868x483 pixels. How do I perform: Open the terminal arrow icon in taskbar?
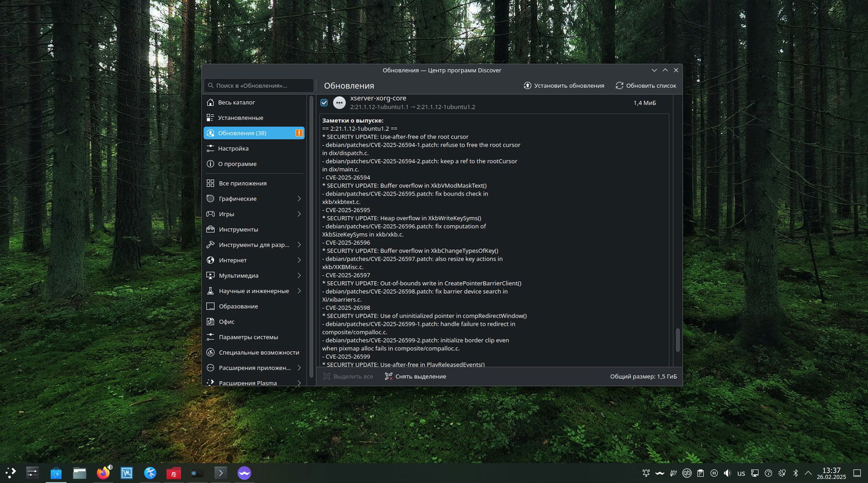[220, 473]
